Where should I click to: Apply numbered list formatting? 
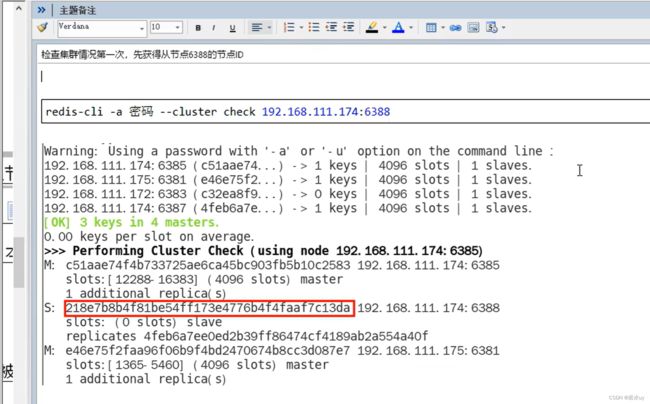[x=289, y=27]
